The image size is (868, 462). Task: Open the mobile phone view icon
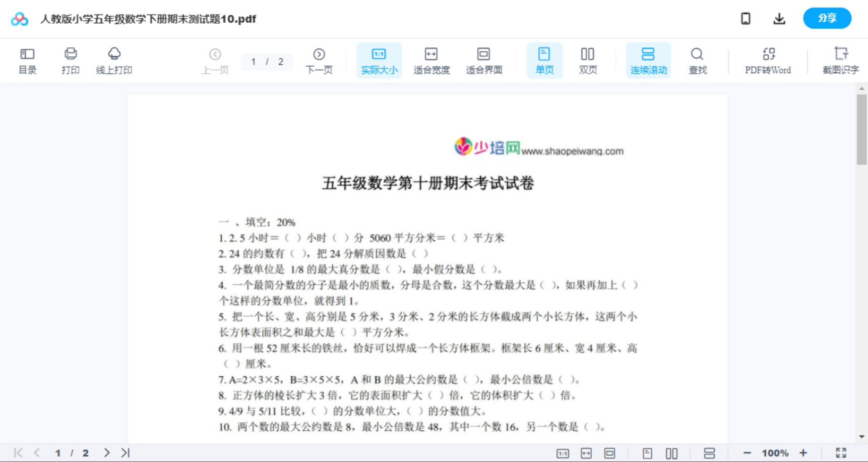pyautogui.click(x=746, y=18)
